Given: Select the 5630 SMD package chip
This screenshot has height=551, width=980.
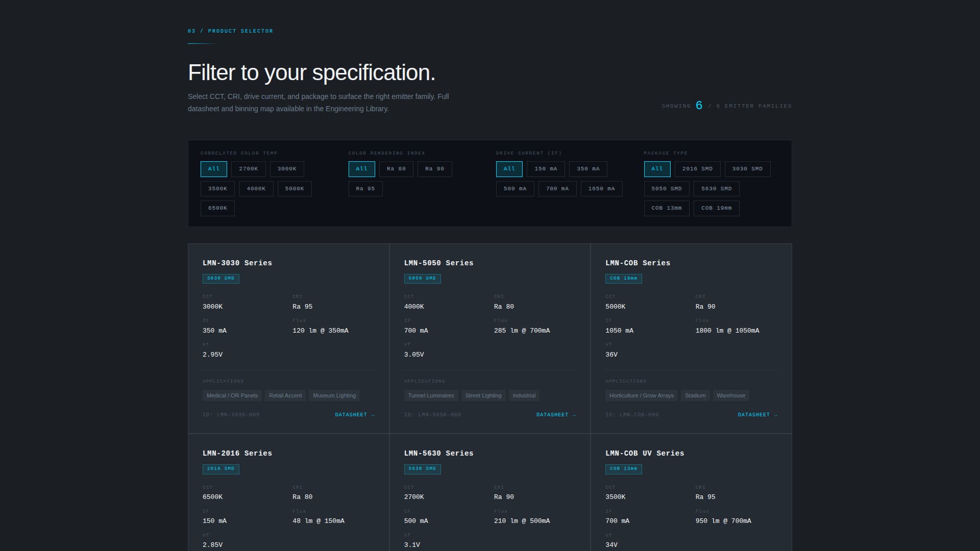Looking at the screenshot, I should click(x=717, y=188).
